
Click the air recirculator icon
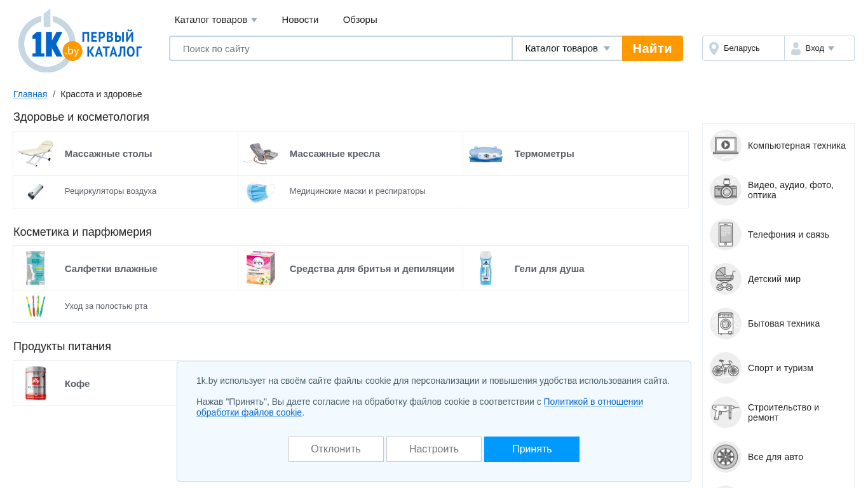(x=36, y=192)
